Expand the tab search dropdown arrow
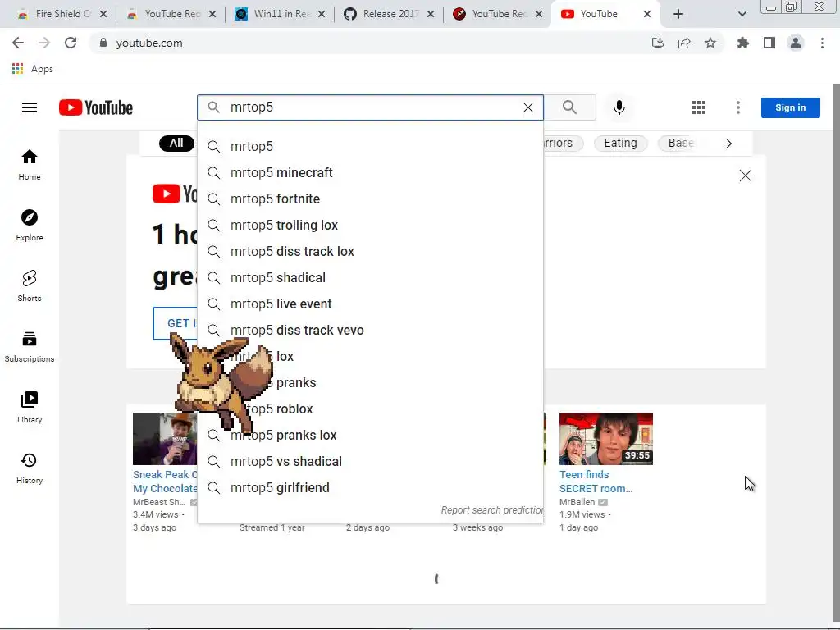 coord(742,14)
